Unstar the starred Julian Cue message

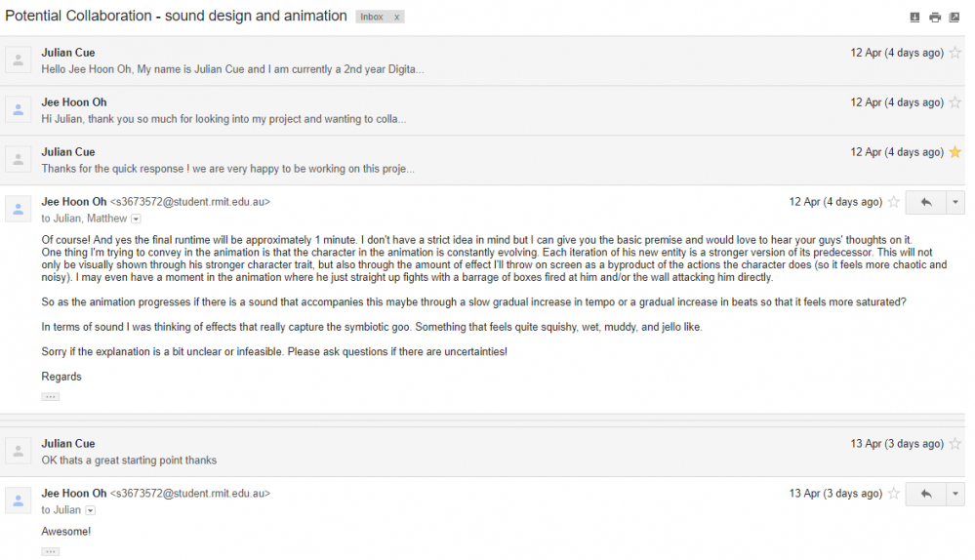955,152
